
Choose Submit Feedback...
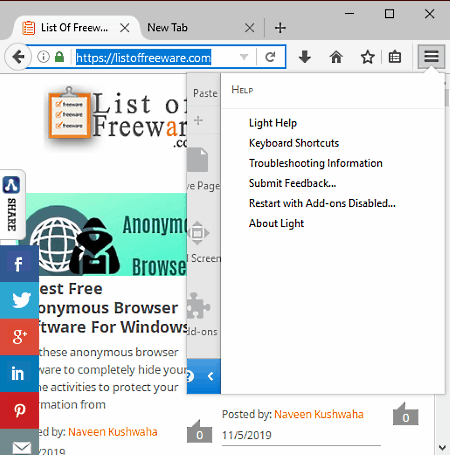click(x=292, y=183)
